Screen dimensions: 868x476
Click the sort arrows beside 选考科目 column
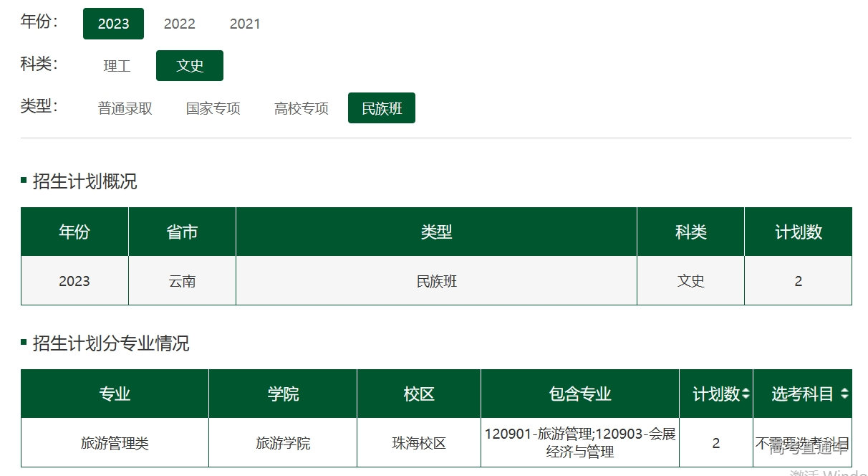tap(844, 394)
